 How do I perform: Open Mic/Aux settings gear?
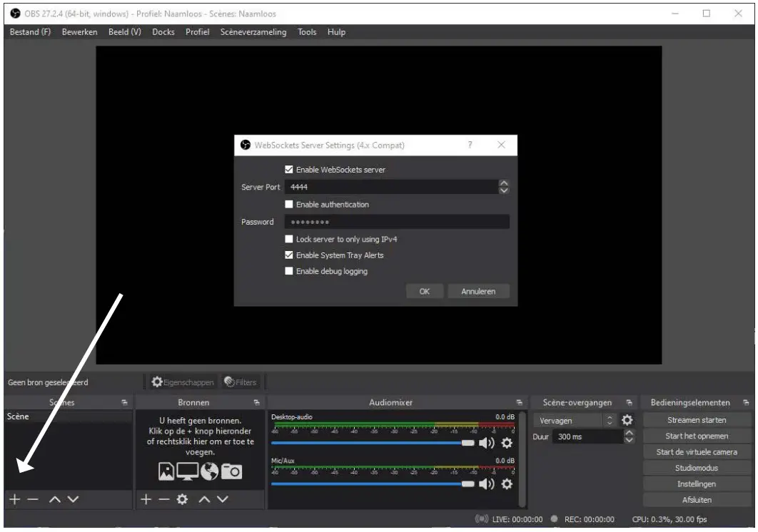[x=507, y=484]
